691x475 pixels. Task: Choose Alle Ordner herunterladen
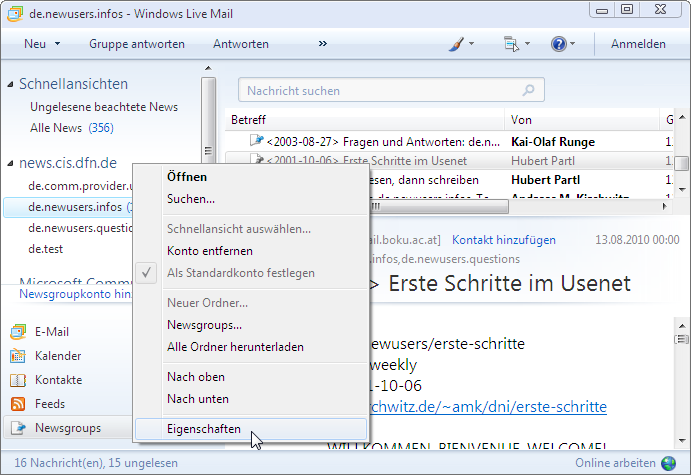point(251,347)
